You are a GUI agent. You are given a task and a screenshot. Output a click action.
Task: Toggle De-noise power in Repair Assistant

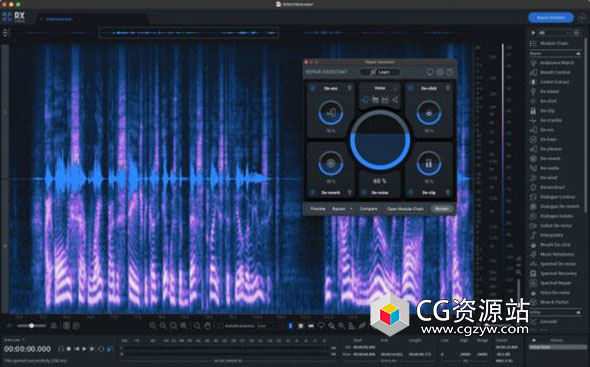pyautogui.click(x=364, y=193)
